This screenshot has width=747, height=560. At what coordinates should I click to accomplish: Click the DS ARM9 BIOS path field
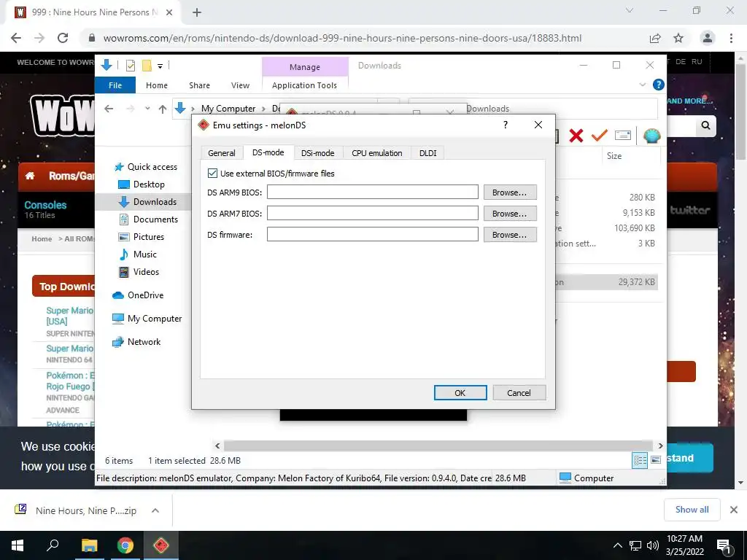[x=373, y=192]
